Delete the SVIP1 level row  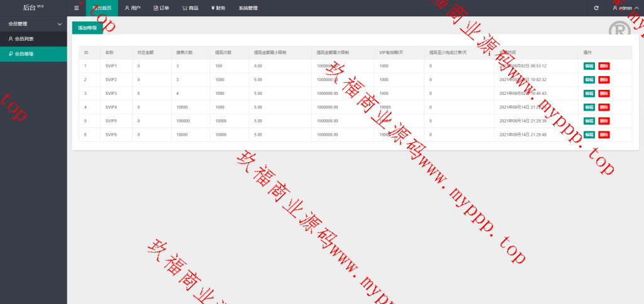tap(604, 66)
